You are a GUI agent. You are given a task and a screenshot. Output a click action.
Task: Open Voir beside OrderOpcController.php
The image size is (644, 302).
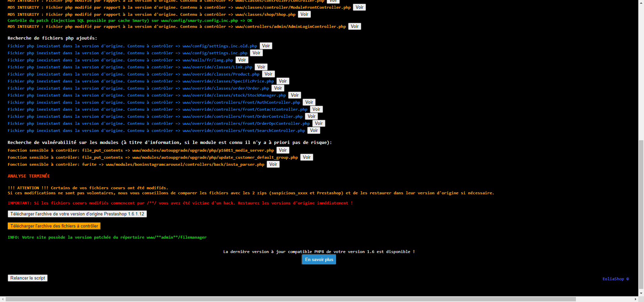coord(319,123)
